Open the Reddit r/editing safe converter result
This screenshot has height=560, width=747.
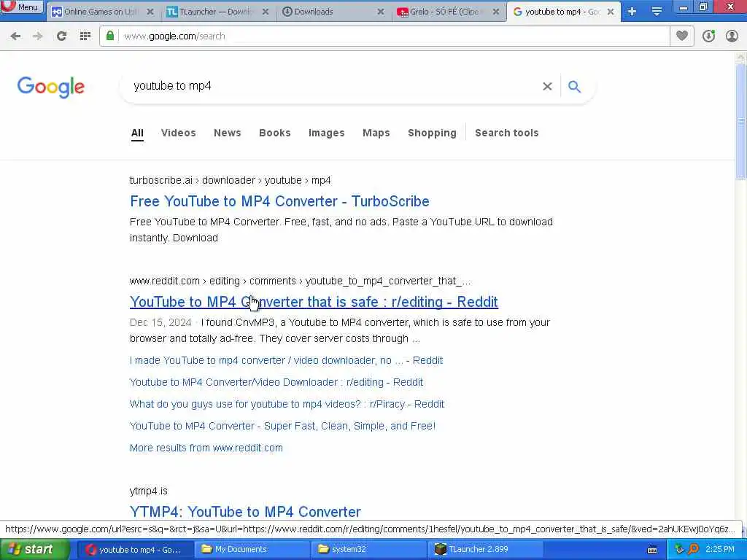click(x=314, y=302)
